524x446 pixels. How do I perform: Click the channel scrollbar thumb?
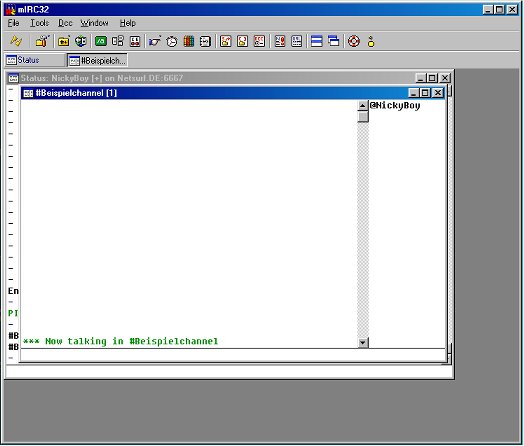click(x=363, y=117)
